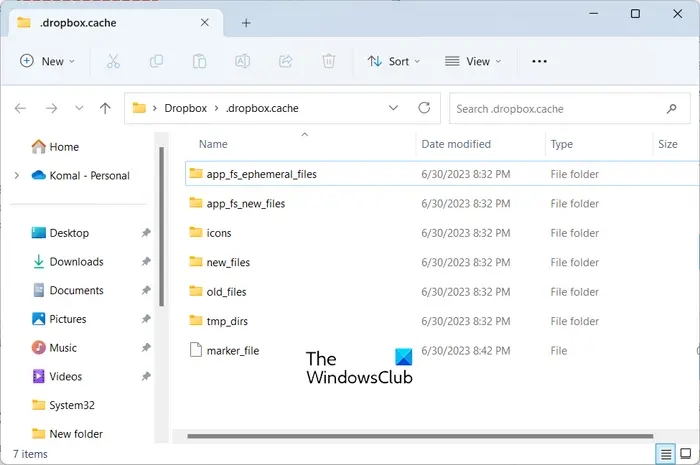This screenshot has height=465, width=700.
Task: Close the .dropbox.cache tab
Action: coord(204,22)
